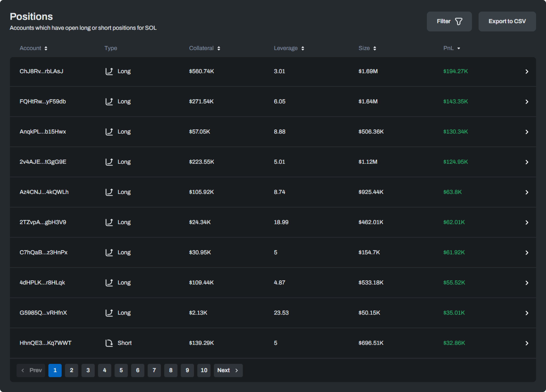The image size is (546, 392).
Task: Click the Long position icon in the 2v4AJE...tGgG9E row
Action: point(109,162)
